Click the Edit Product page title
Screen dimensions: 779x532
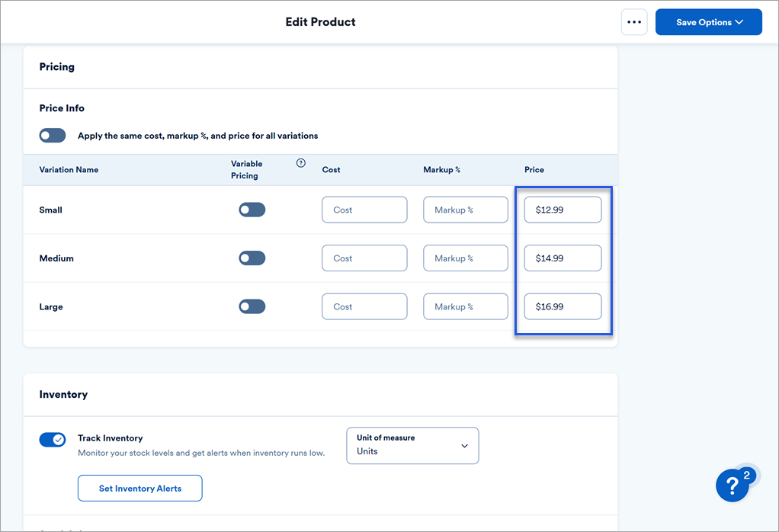click(x=320, y=22)
